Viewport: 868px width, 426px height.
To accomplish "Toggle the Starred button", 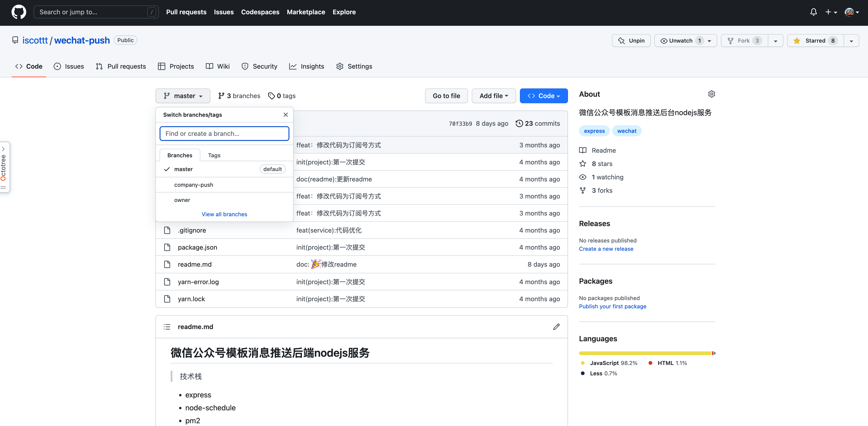I will 815,41.
